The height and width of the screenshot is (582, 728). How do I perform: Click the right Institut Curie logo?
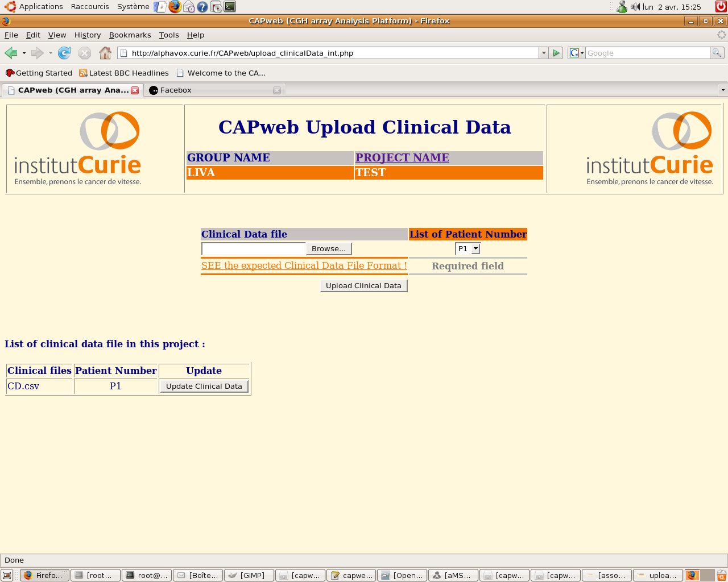point(650,149)
